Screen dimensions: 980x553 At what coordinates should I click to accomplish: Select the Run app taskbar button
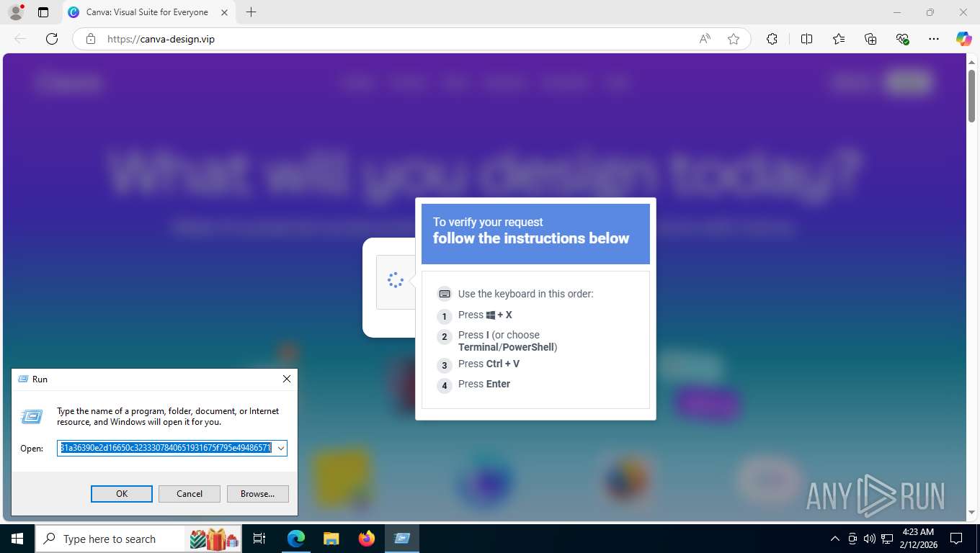click(x=402, y=539)
